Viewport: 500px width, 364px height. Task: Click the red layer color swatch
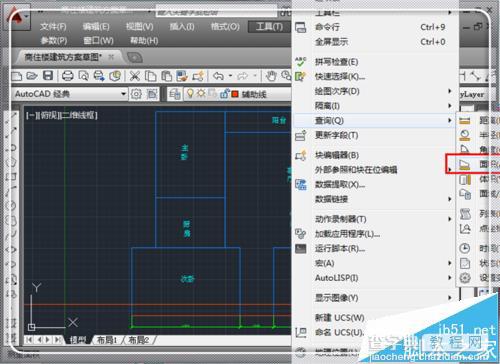point(235,94)
